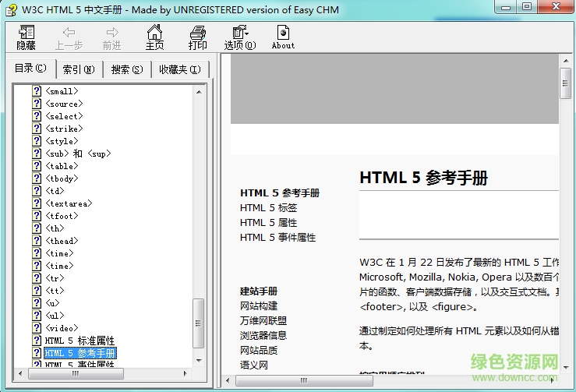Select the <style> topic
This screenshot has height=392, width=576.
62,141
